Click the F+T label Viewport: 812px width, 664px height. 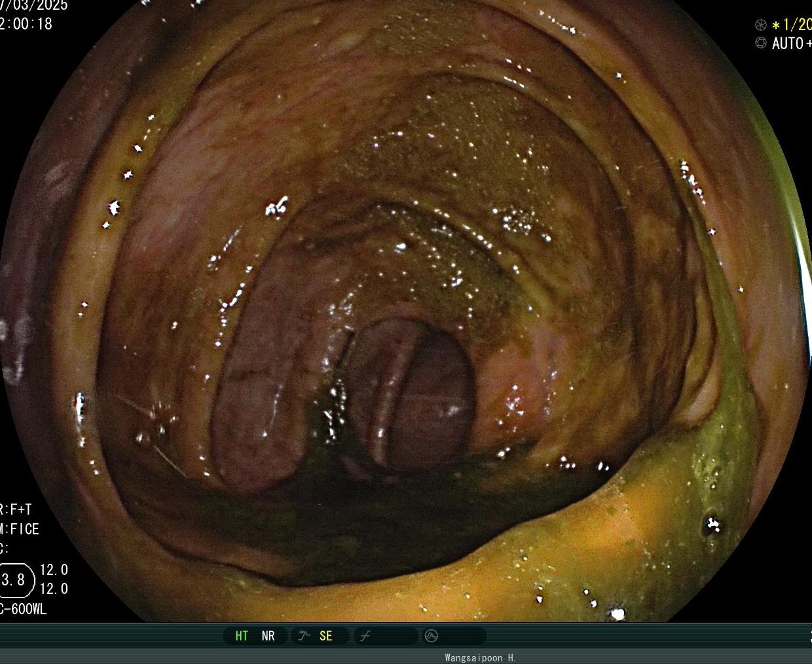20,509
